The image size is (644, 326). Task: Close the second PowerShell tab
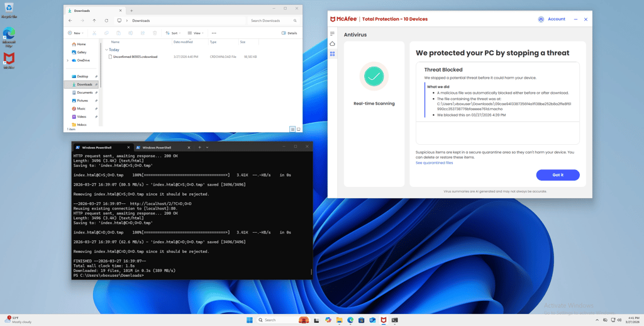pyautogui.click(x=189, y=147)
